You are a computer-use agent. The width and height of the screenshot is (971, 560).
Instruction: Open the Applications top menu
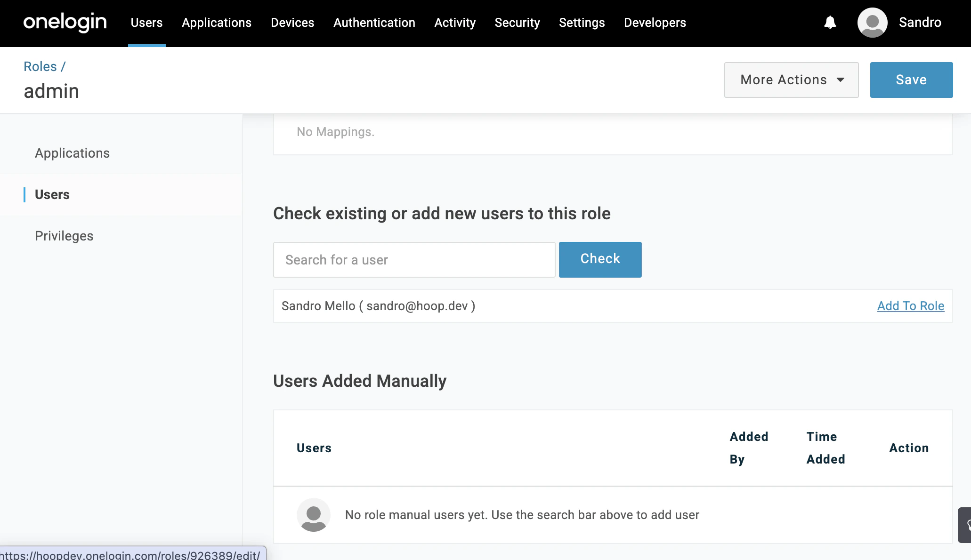[217, 23]
